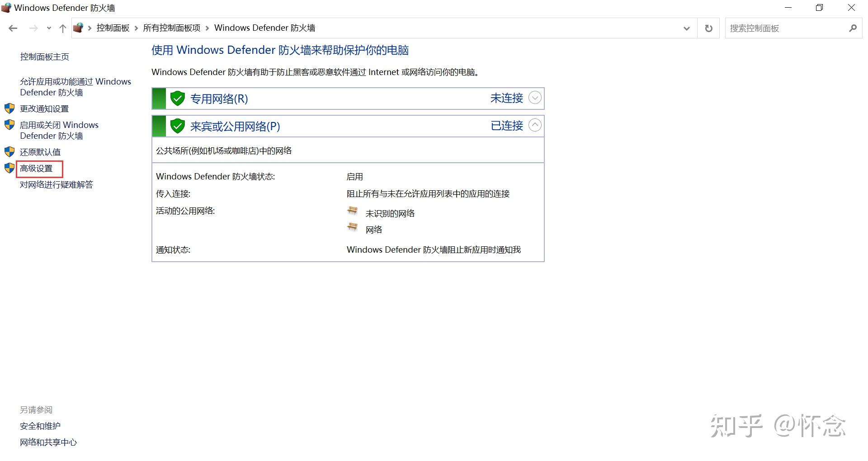Open 更改通知设置
868x461 pixels.
tap(44, 108)
